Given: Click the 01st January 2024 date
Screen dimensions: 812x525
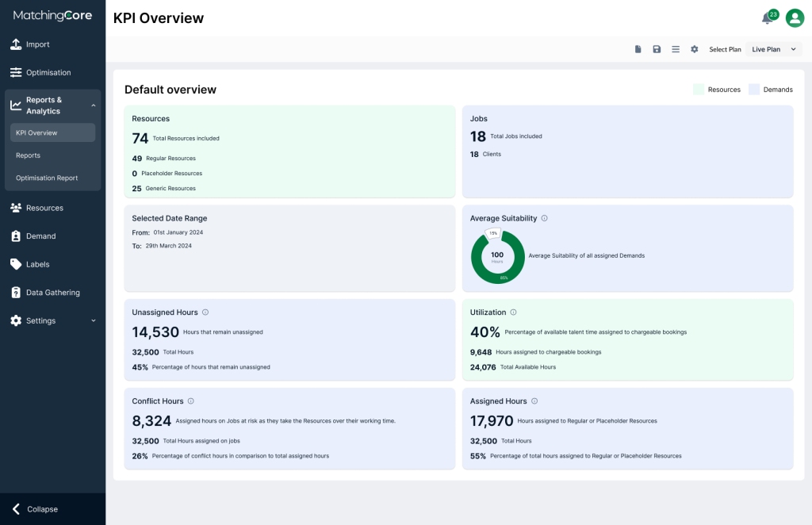Looking at the screenshot, I should [x=178, y=232].
